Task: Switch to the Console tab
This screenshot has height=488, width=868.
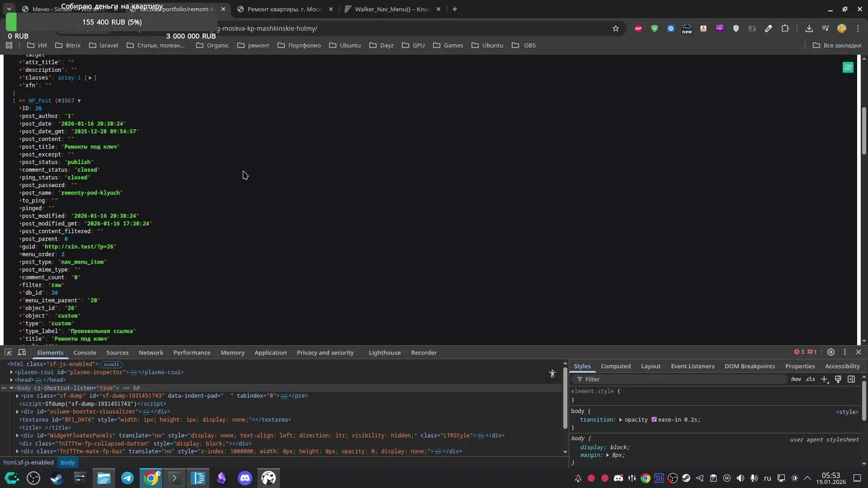Action: pyautogui.click(x=85, y=352)
